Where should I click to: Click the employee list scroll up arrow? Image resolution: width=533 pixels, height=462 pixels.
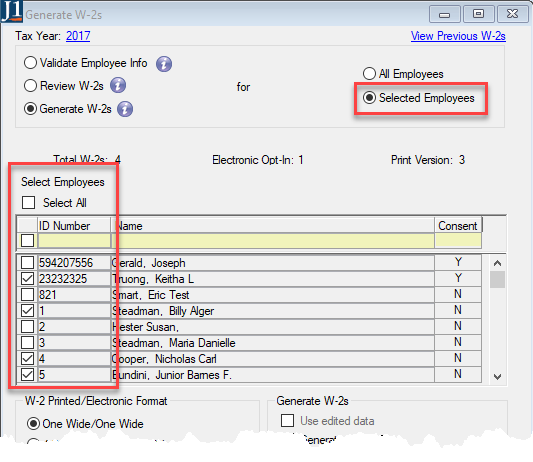click(x=497, y=263)
